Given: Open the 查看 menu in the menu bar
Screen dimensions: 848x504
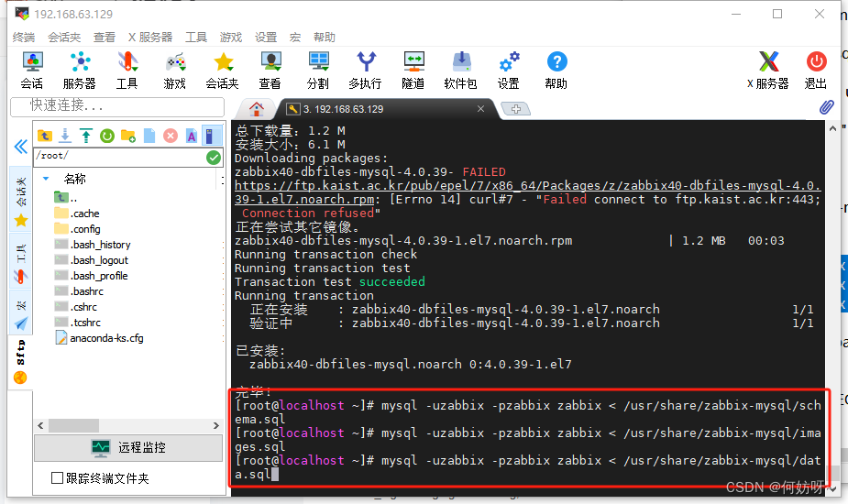Looking at the screenshot, I should tap(105, 38).
